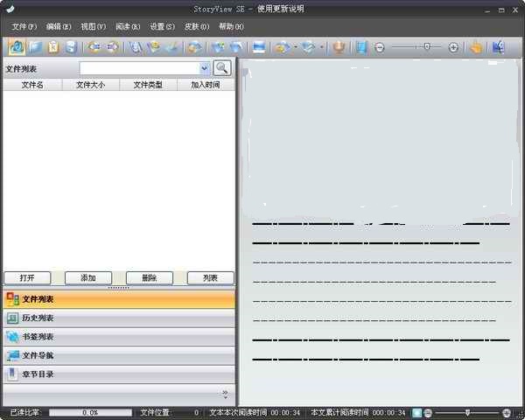
Task: Sort by 文件大小 column header
Action: click(x=90, y=85)
